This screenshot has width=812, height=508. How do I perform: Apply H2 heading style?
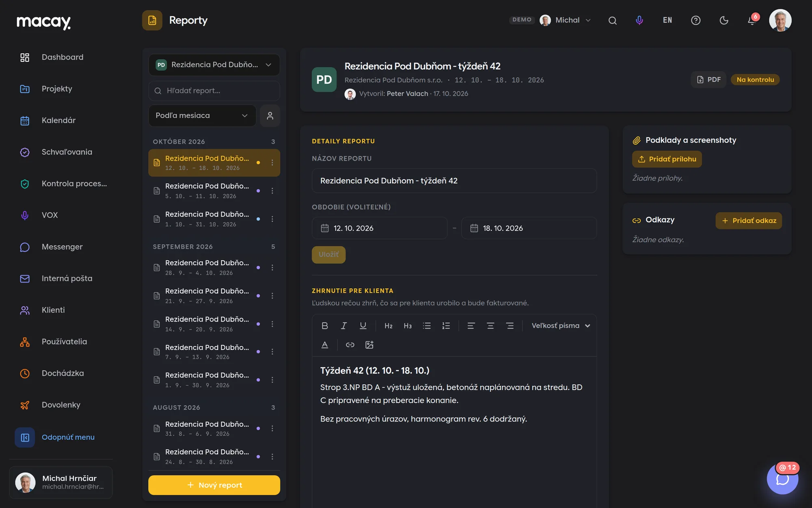tap(389, 326)
